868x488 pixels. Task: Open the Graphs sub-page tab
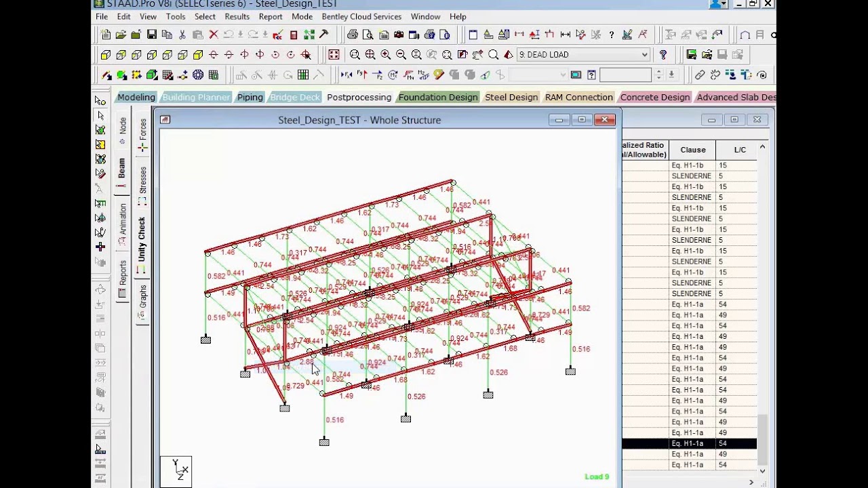[x=142, y=302]
